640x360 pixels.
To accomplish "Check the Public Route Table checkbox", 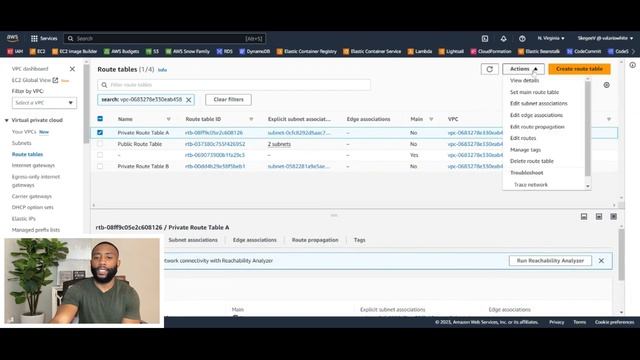I will (x=100, y=144).
